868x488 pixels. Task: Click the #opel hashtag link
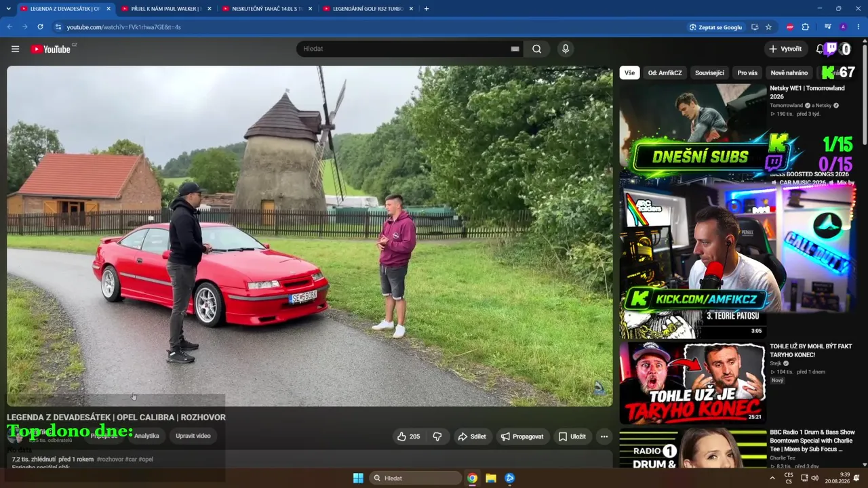(x=146, y=459)
